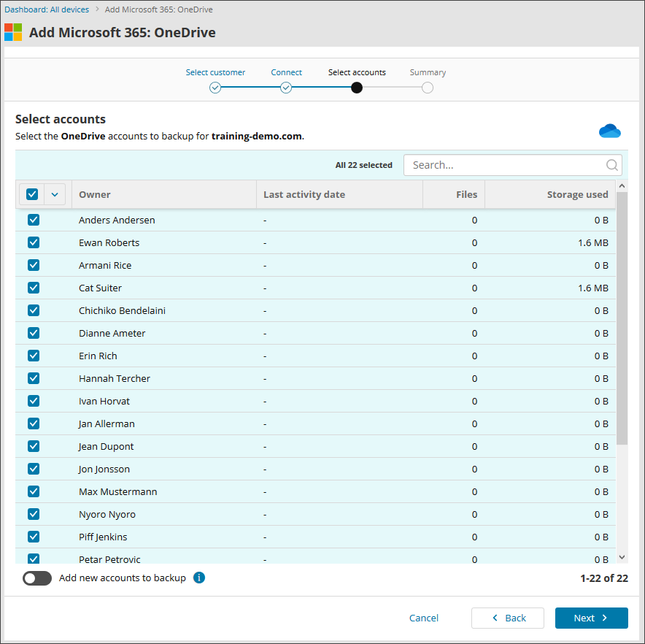Uncheck Max Mustermann's checkbox
Screen dimensions: 645x644
(34, 491)
